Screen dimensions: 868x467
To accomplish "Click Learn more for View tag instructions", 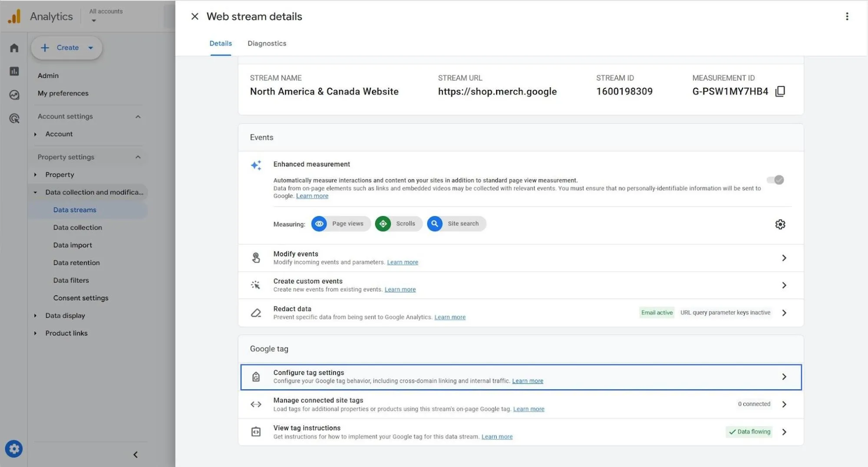I will (497, 437).
